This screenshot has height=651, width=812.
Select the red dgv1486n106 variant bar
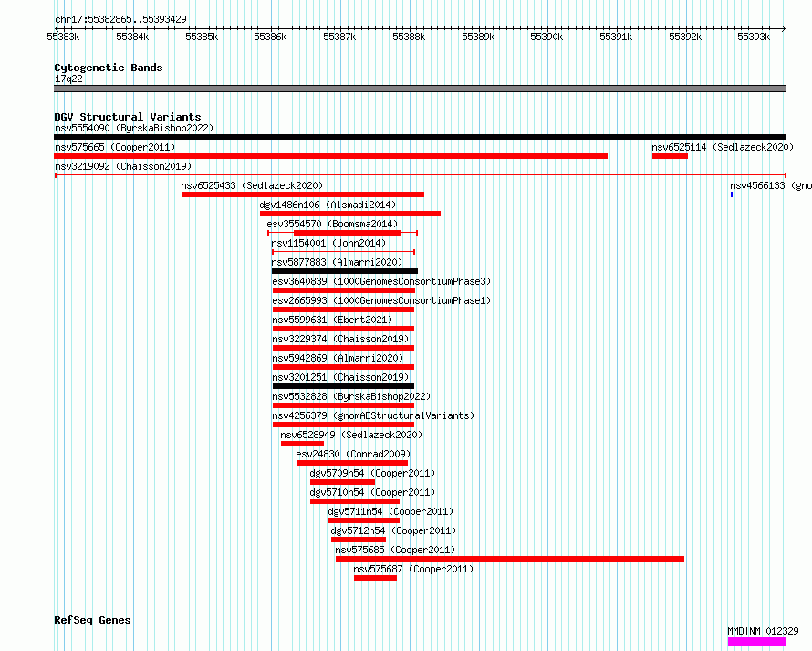pos(350,214)
